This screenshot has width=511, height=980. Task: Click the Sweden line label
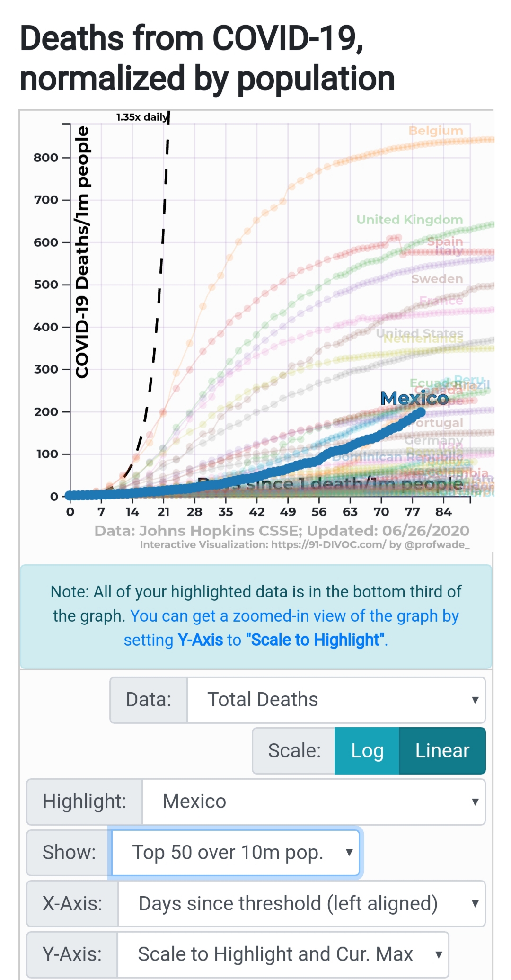[437, 279]
